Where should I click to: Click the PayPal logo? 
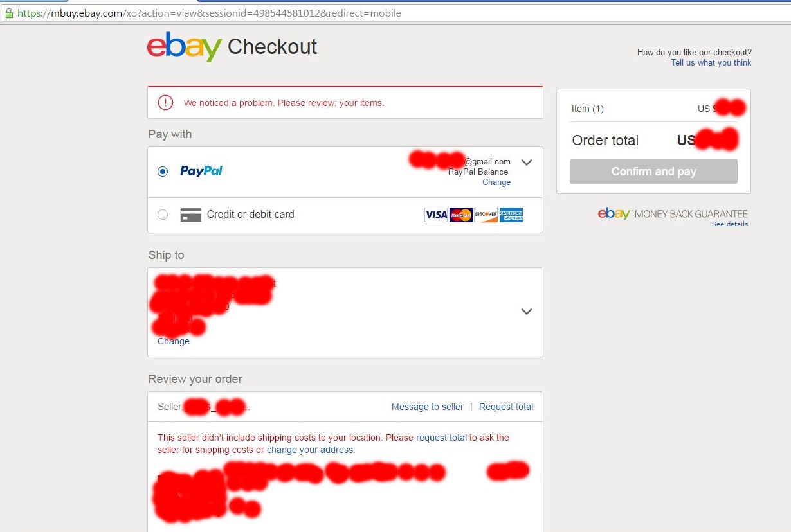(201, 171)
